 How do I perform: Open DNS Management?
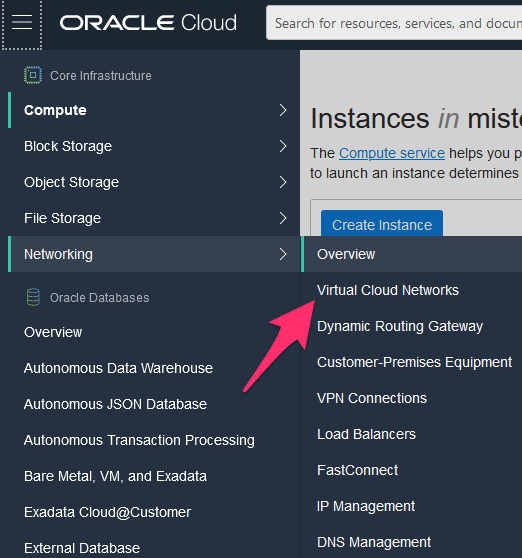411,542
